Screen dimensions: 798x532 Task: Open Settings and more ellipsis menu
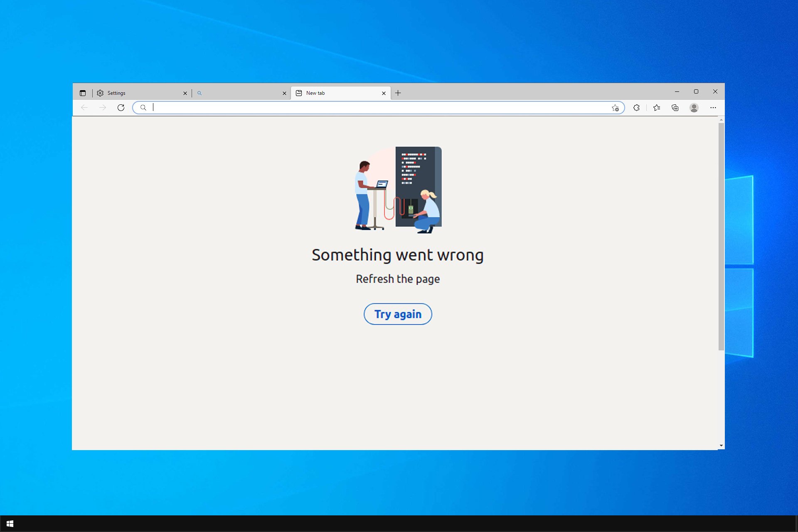[x=713, y=108]
